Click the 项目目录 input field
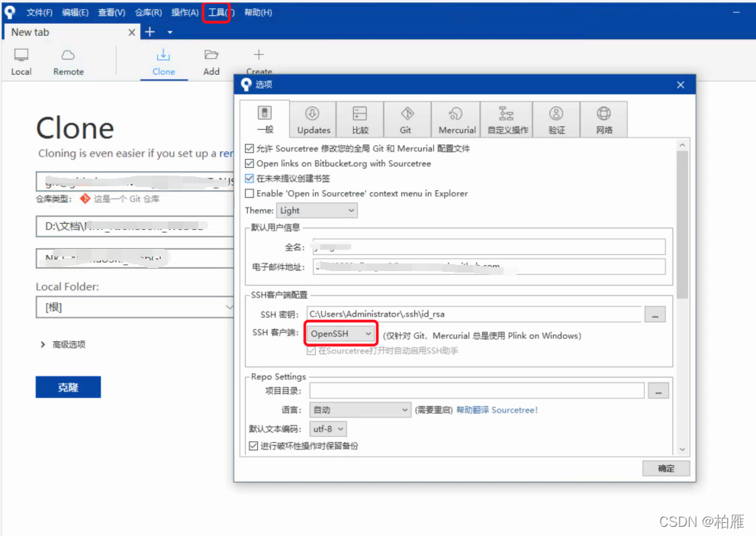The height and width of the screenshot is (536, 756). (x=477, y=391)
